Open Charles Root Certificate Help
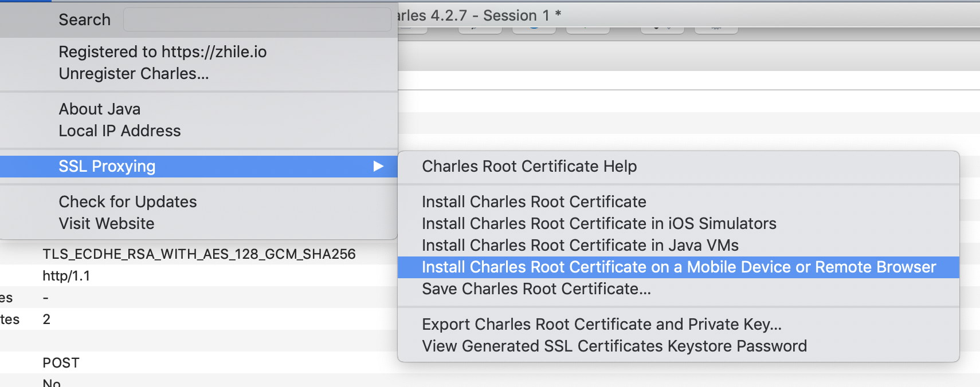 pyautogui.click(x=529, y=167)
